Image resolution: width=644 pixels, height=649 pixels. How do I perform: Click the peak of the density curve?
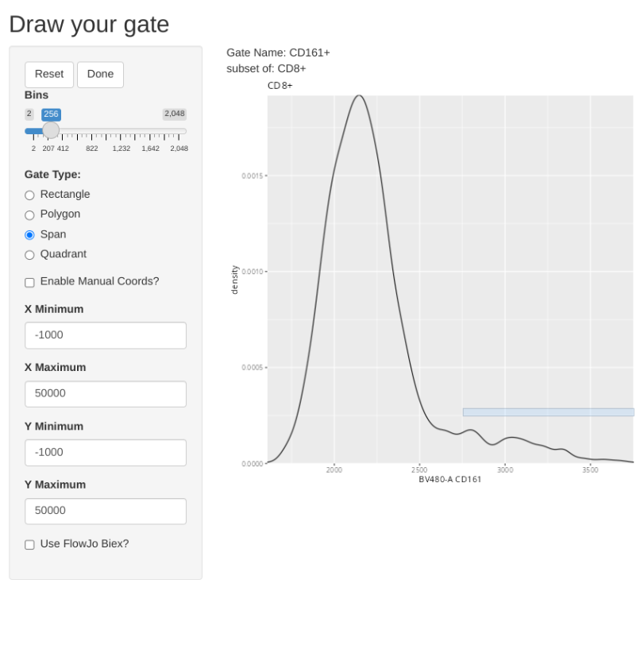(359, 96)
